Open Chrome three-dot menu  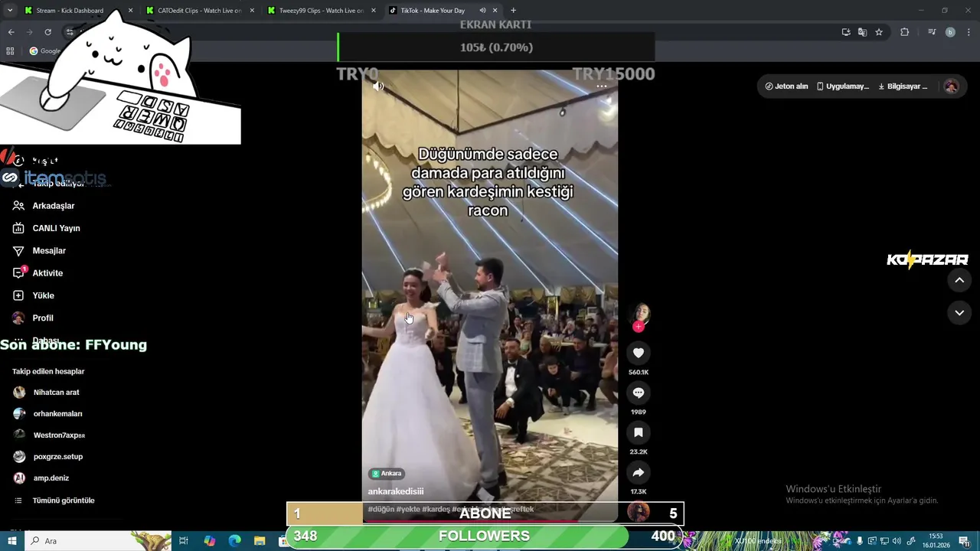tap(969, 32)
